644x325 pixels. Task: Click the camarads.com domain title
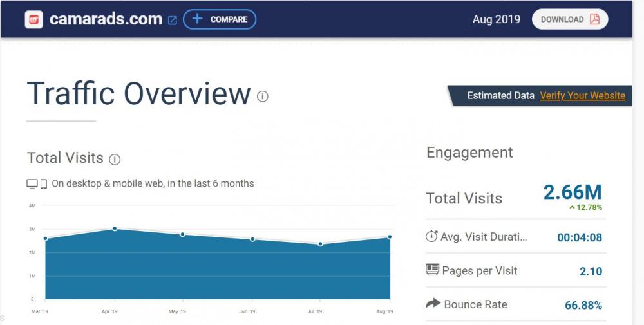(106, 19)
